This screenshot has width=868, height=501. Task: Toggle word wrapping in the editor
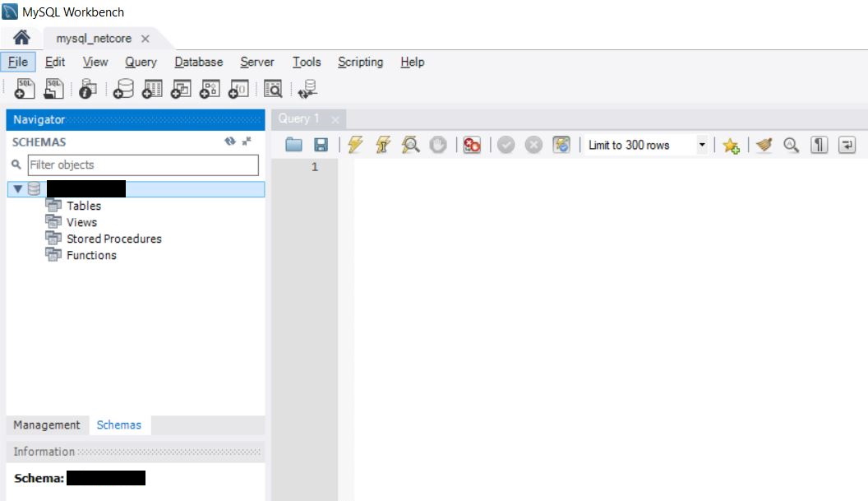(847, 145)
